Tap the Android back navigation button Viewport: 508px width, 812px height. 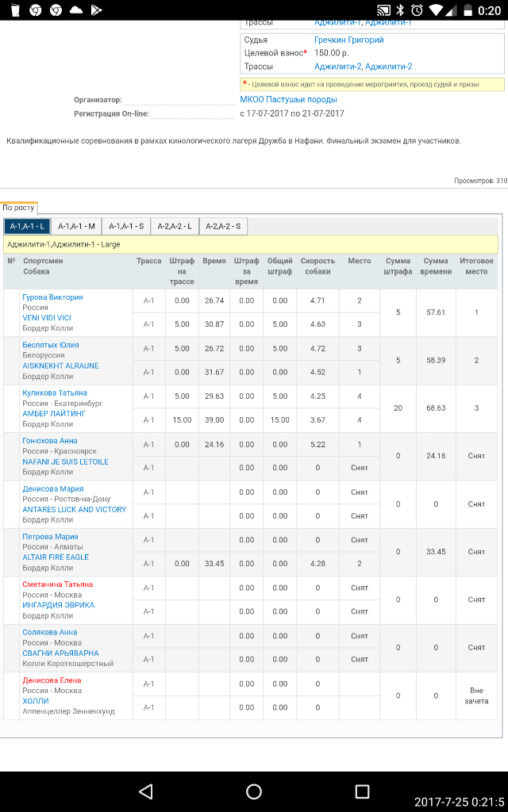click(x=145, y=791)
